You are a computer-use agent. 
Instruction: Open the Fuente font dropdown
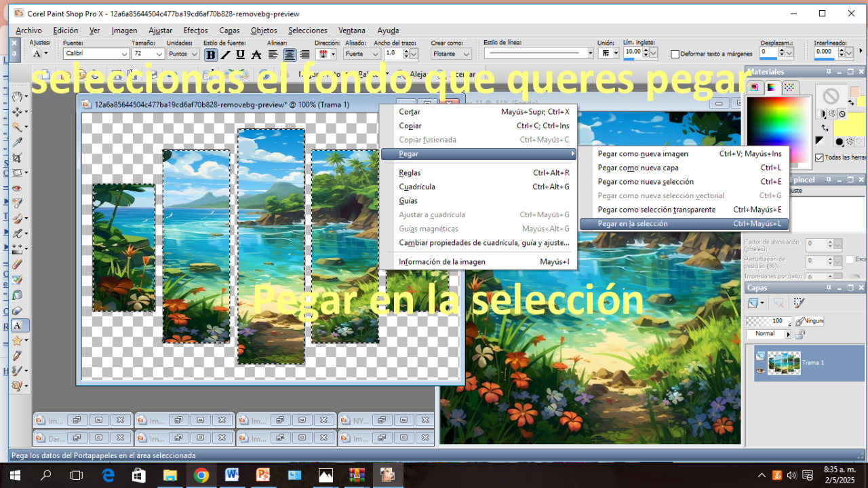[x=124, y=54]
